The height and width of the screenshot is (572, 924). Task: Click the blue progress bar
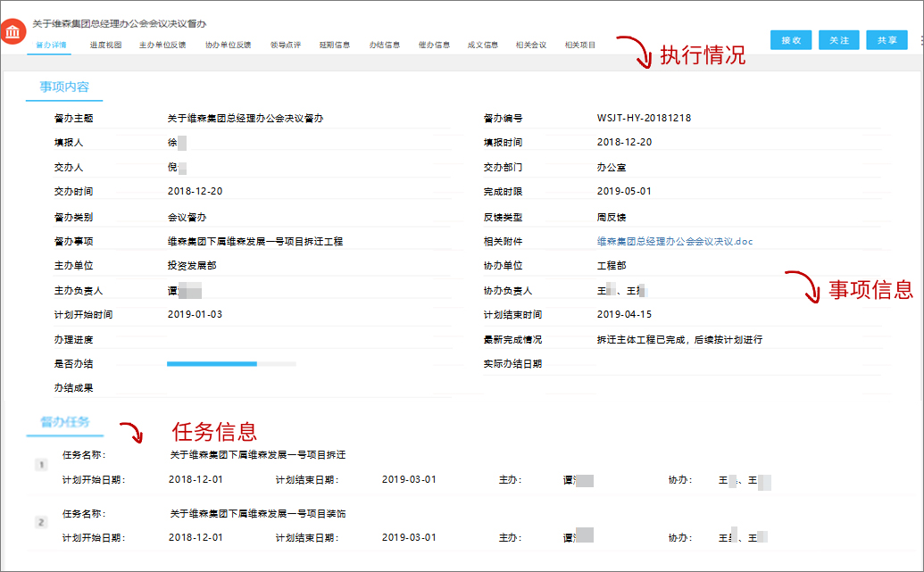tap(212, 364)
